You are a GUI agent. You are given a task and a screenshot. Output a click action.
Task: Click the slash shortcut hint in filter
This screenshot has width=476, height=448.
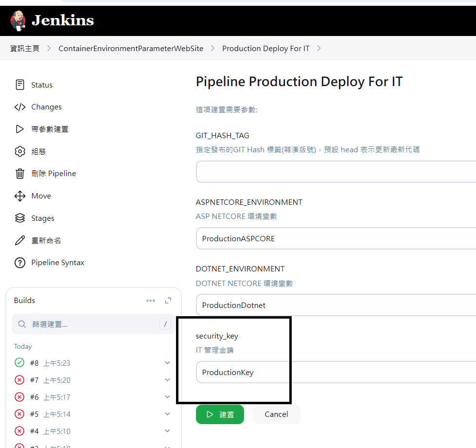coord(165,324)
